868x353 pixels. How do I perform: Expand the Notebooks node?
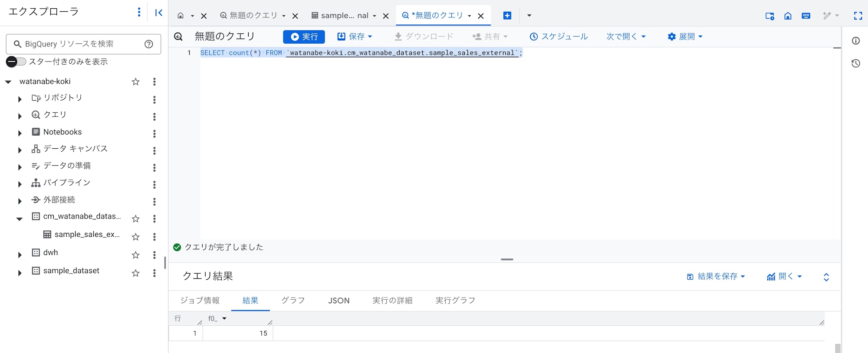click(20, 133)
